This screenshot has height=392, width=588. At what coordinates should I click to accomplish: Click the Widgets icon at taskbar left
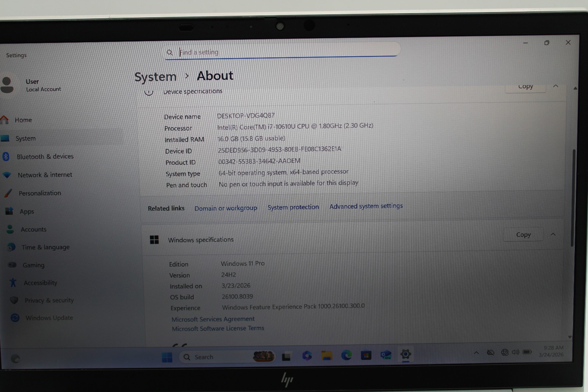pos(15,359)
